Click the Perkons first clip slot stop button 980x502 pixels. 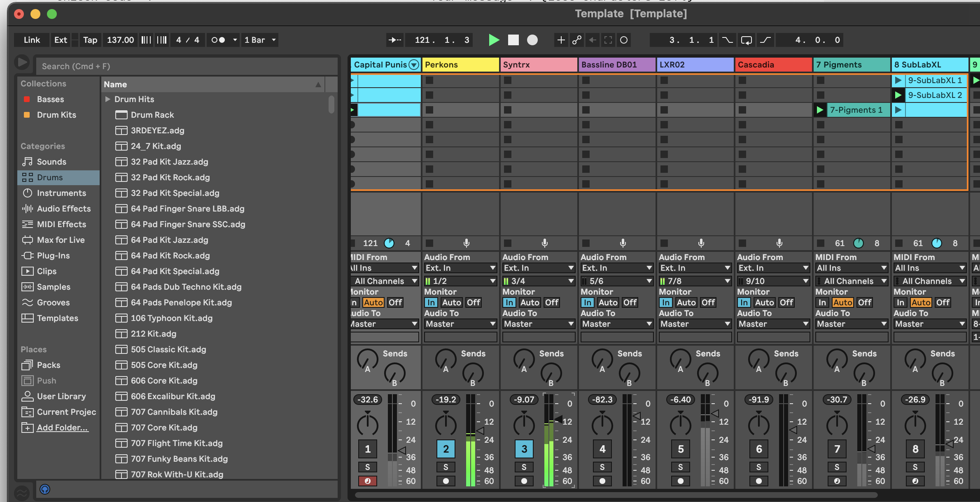429,80
